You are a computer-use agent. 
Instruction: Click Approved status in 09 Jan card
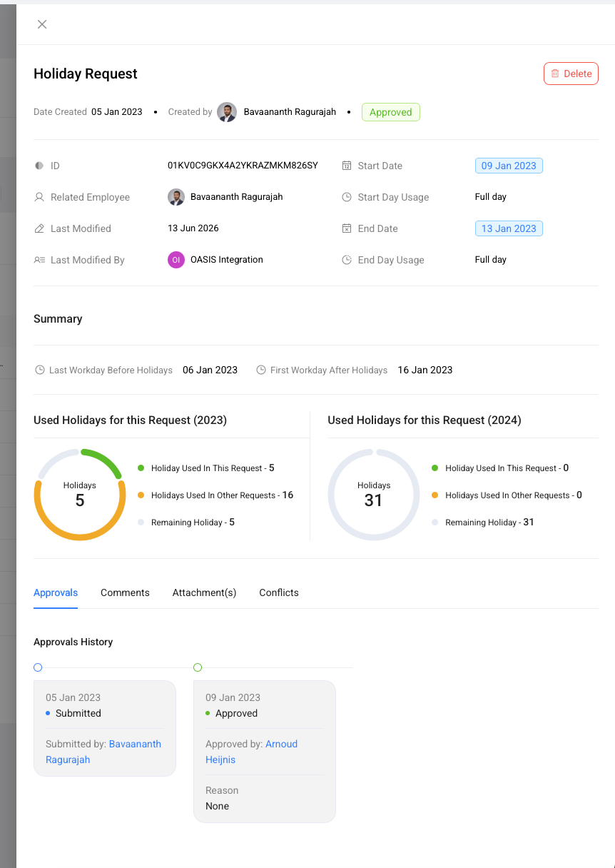[236, 713]
